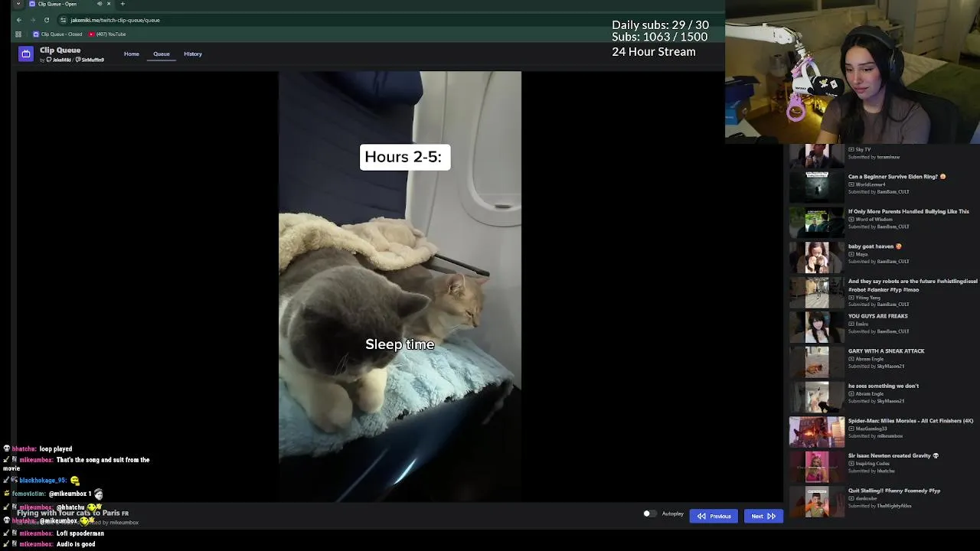Click the video icon beside Inspiring Codes
This screenshot has height=551, width=980.
[851, 464]
